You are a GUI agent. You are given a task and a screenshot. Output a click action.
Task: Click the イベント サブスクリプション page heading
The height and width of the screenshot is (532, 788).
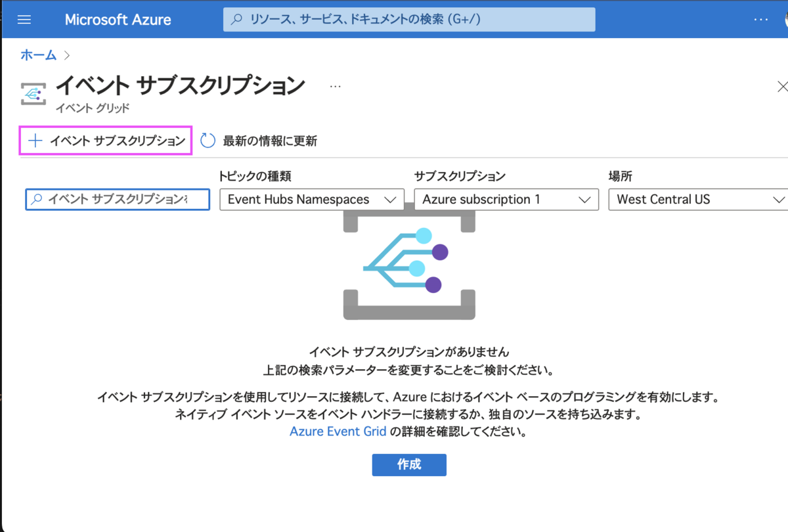(x=181, y=85)
